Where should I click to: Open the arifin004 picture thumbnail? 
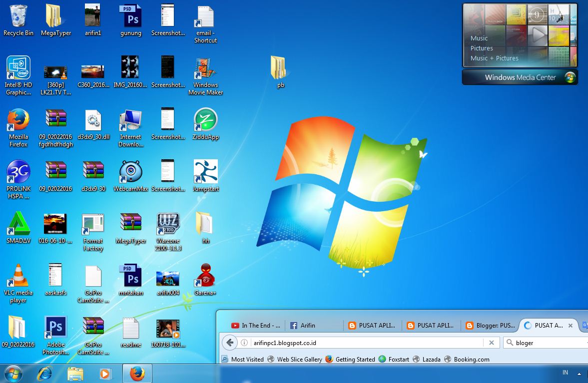click(x=168, y=279)
